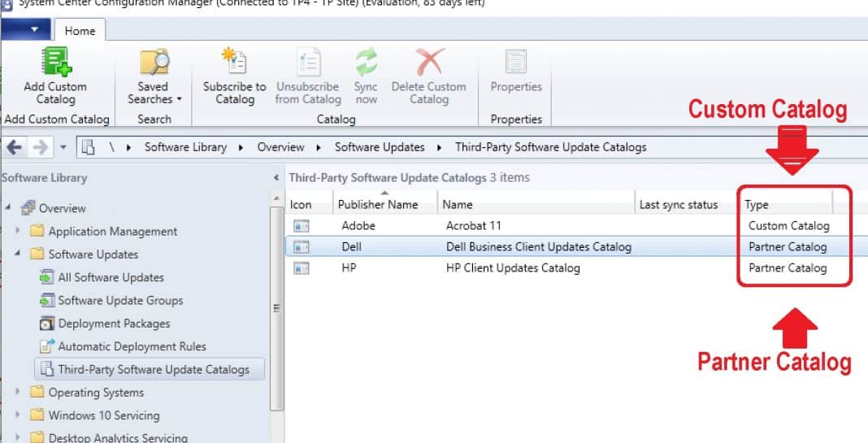Viewport: 868px width, 443px height.
Task: Click the Delete Custom Catalog red X icon
Action: click(430, 62)
